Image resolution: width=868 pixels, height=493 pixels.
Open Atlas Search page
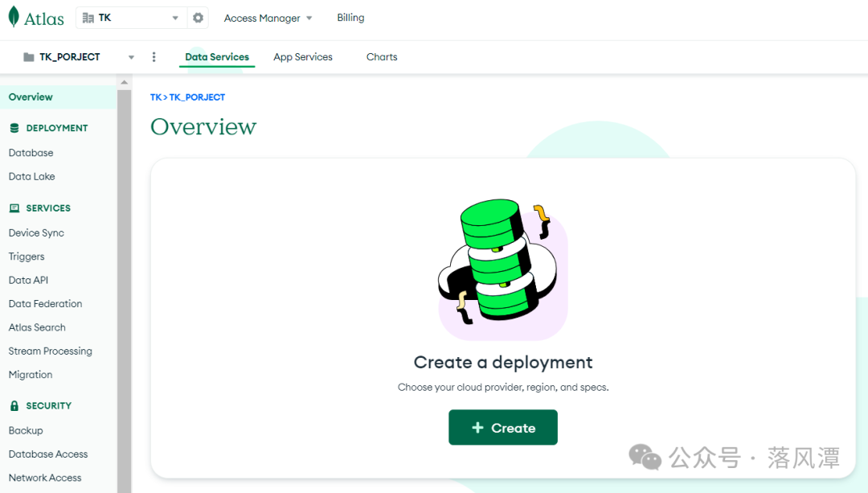(x=37, y=328)
